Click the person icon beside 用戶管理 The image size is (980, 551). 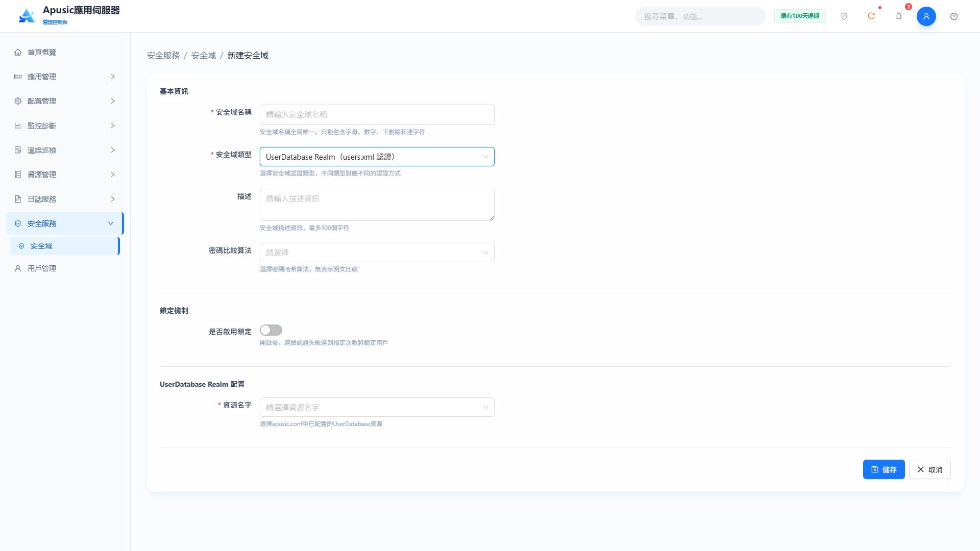point(18,268)
